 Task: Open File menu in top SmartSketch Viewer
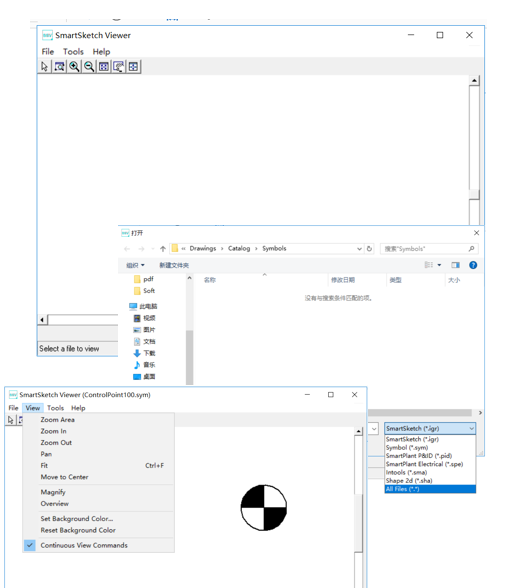point(48,52)
